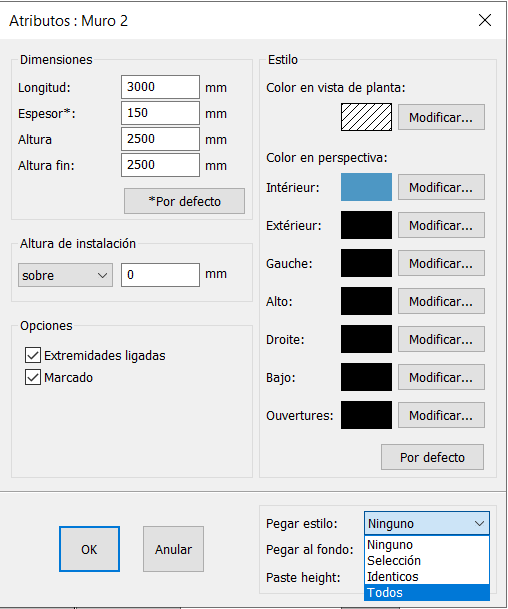This screenshot has height=609, width=508.
Task: Uncheck the Marcado option
Action: click(33, 377)
